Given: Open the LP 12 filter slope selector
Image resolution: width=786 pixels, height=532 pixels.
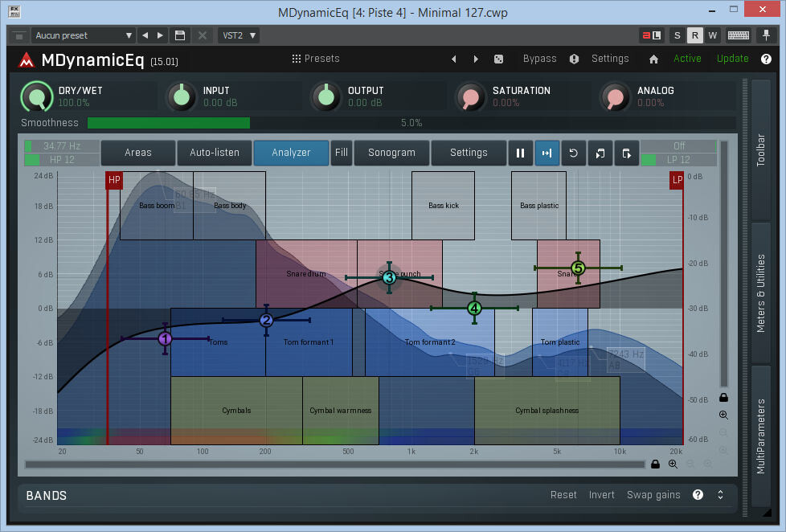Looking at the screenshot, I should pos(678,159).
